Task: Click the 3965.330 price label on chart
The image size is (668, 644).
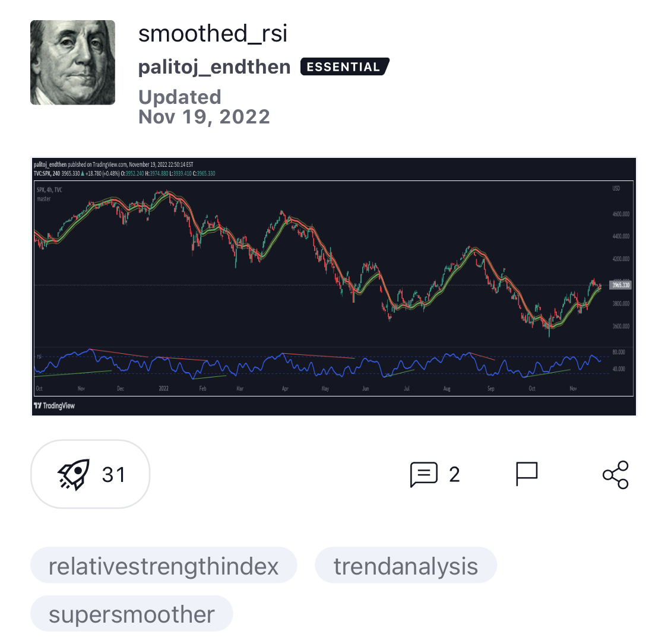Action: pos(620,285)
